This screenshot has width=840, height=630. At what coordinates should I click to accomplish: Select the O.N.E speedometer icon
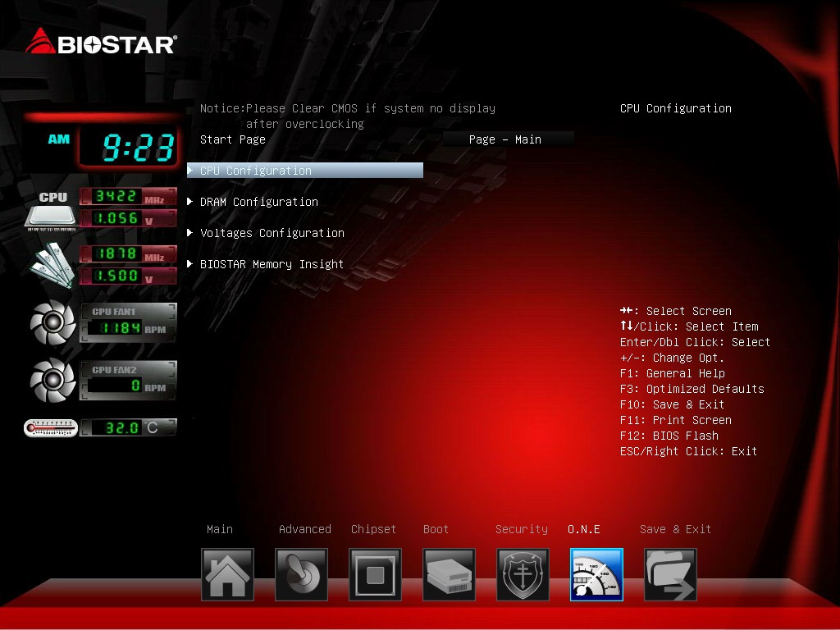coord(596,574)
